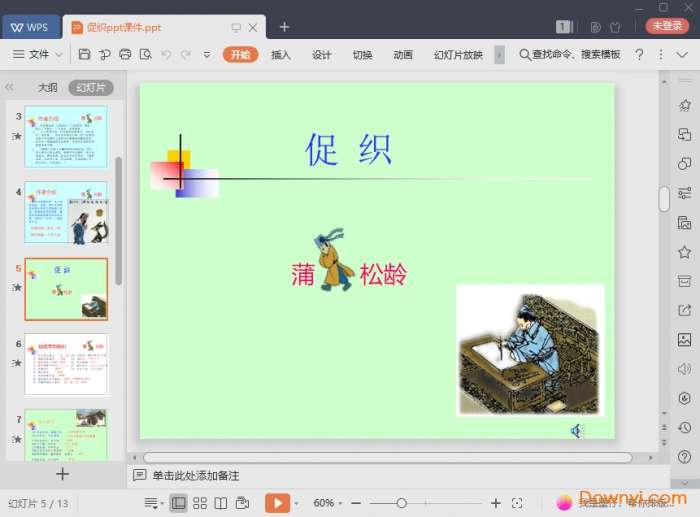
Task: Switch to the 插入 tab
Action: click(281, 54)
